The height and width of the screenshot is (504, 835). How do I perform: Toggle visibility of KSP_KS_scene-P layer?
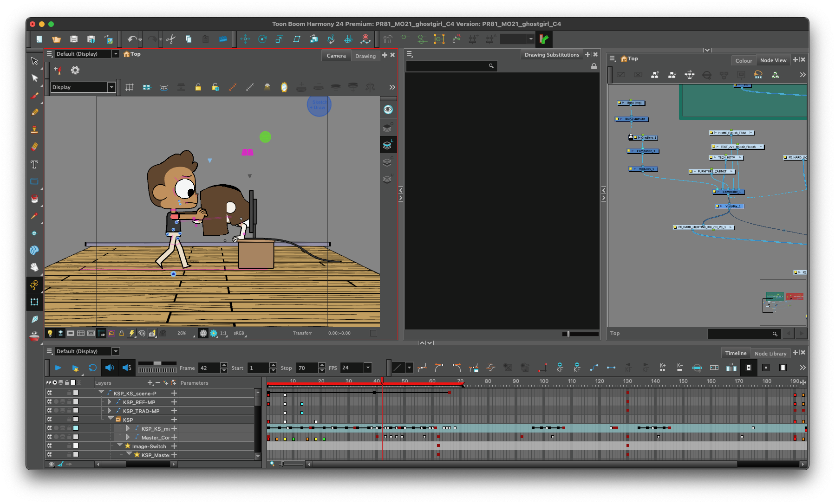(x=50, y=393)
